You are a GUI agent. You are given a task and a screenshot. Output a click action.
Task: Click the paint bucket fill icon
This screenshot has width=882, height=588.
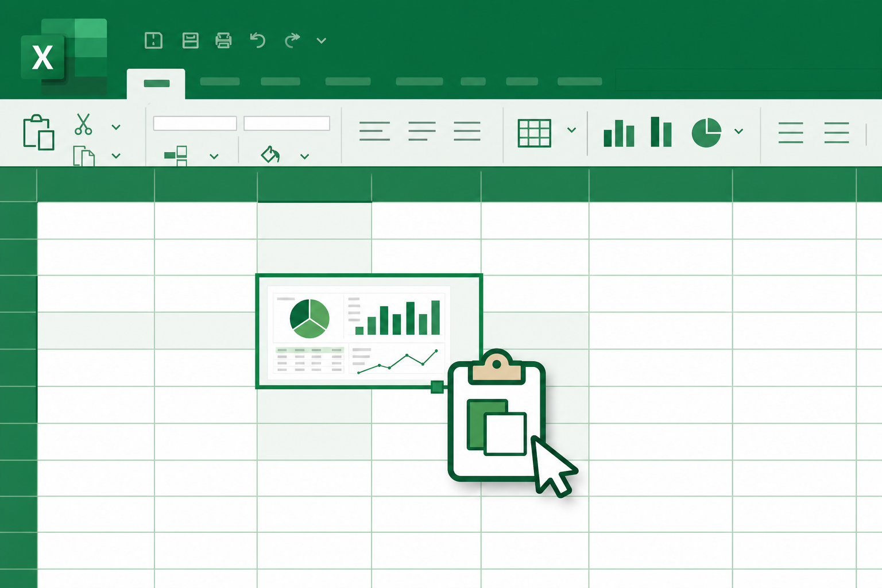click(x=270, y=154)
